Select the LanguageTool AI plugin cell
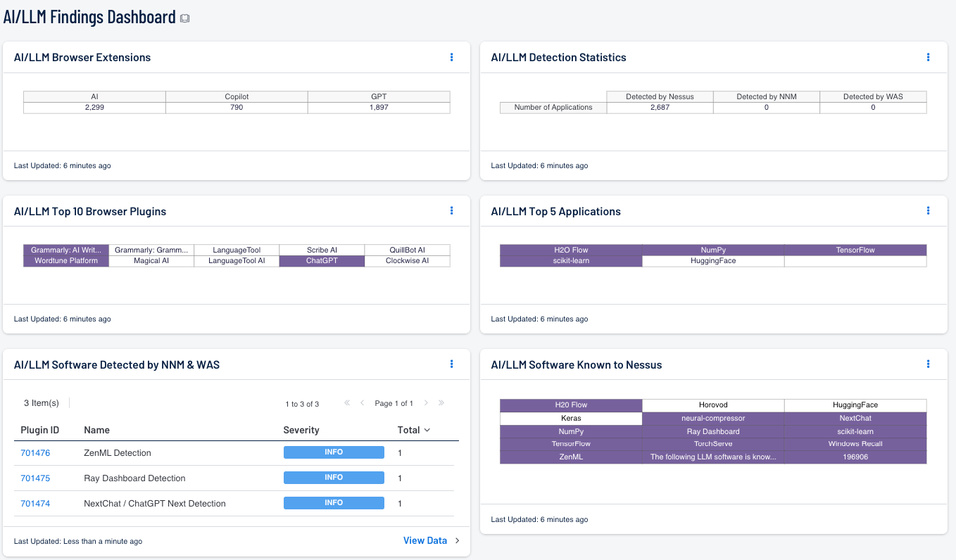 [x=237, y=261]
